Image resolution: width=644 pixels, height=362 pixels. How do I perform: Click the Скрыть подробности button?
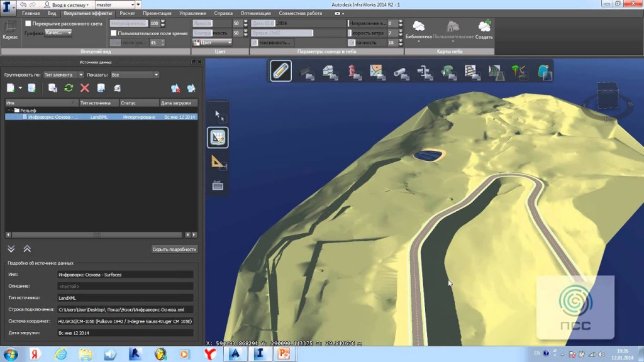[174, 249]
